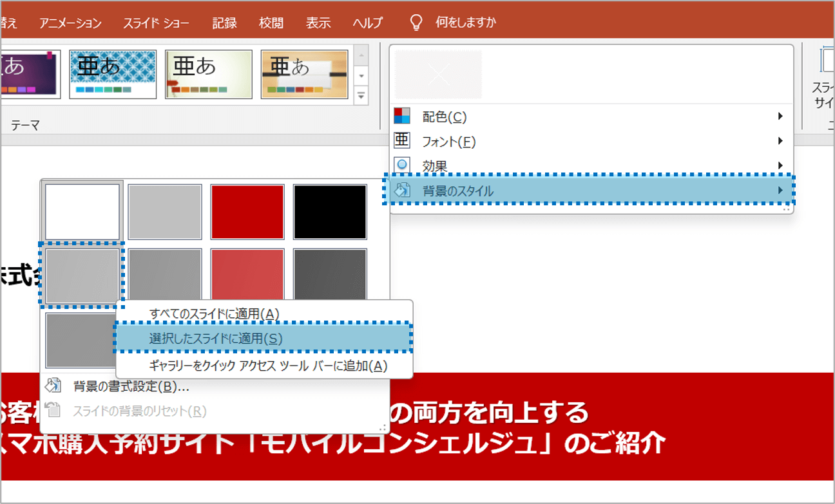Click the 効果 effects icon
Image resolution: width=835 pixels, height=504 pixels.
pos(401,165)
